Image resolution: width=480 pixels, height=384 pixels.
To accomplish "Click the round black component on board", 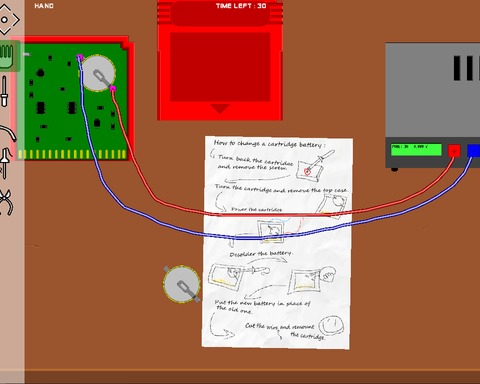I will coord(40,72).
